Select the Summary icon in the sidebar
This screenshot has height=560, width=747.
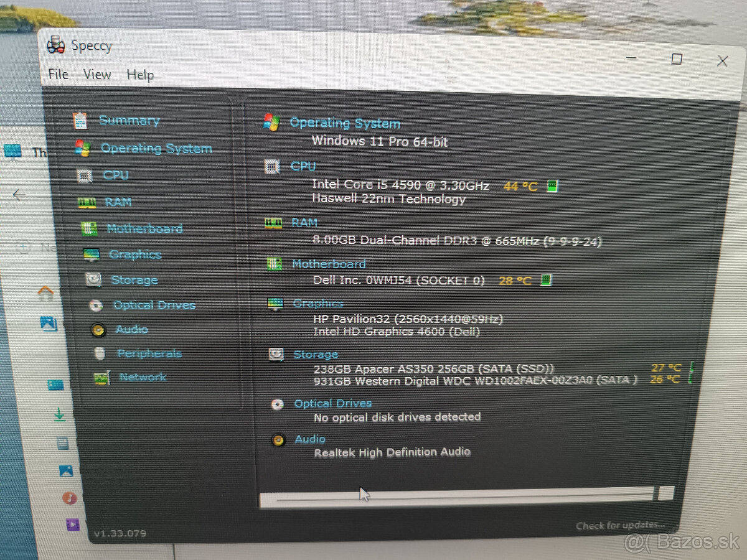coord(80,120)
